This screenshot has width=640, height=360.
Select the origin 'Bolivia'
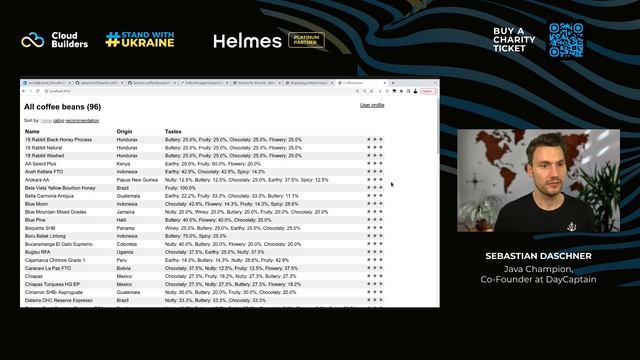124,268
